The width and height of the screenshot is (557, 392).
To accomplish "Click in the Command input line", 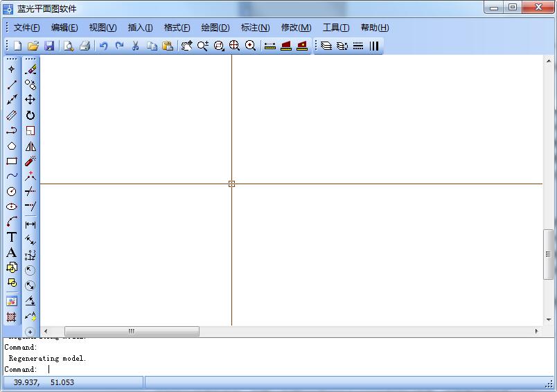I will 278,369.
